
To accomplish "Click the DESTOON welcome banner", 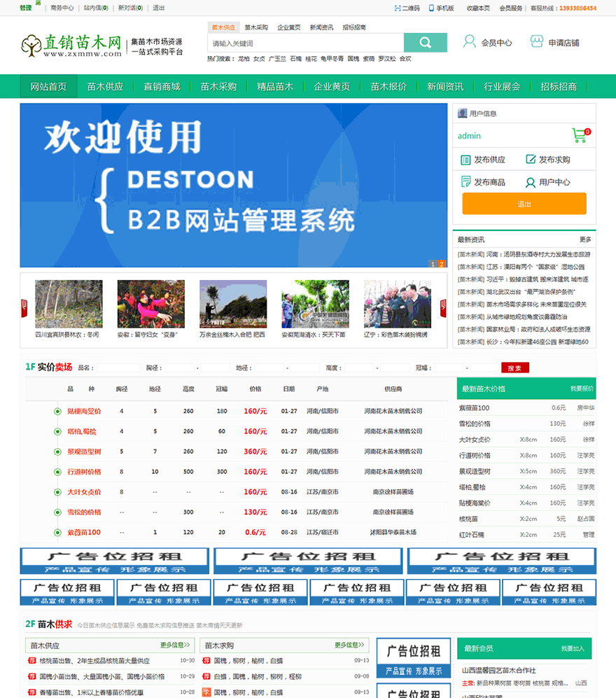I will pyautogui.click(x=234, y=186).
